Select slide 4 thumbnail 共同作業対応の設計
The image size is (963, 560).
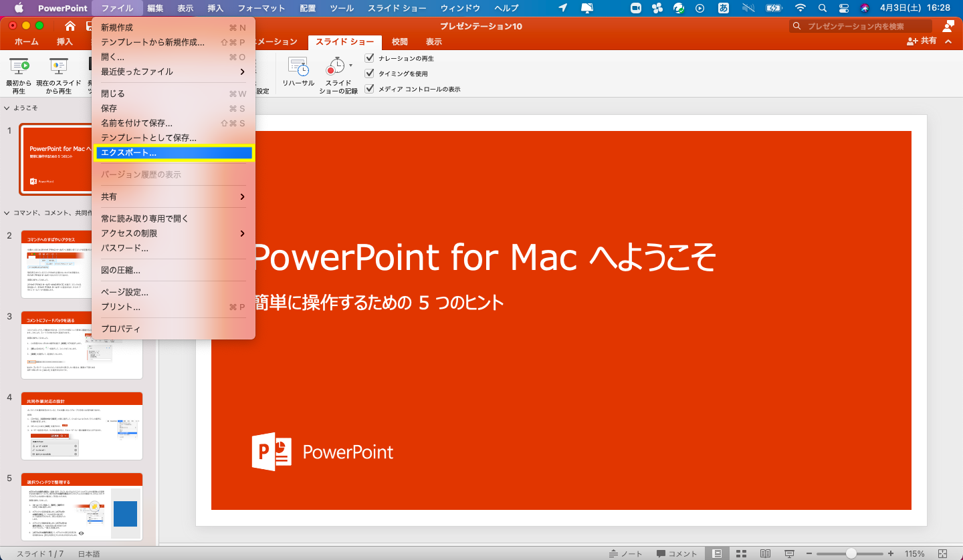82,426
